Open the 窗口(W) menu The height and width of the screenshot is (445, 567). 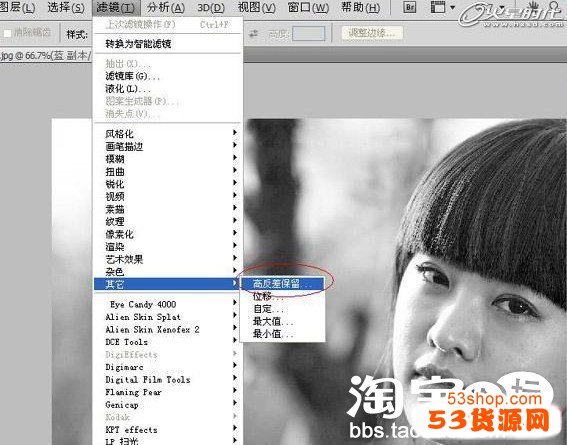pyautogui.click(x=308, y=7)
